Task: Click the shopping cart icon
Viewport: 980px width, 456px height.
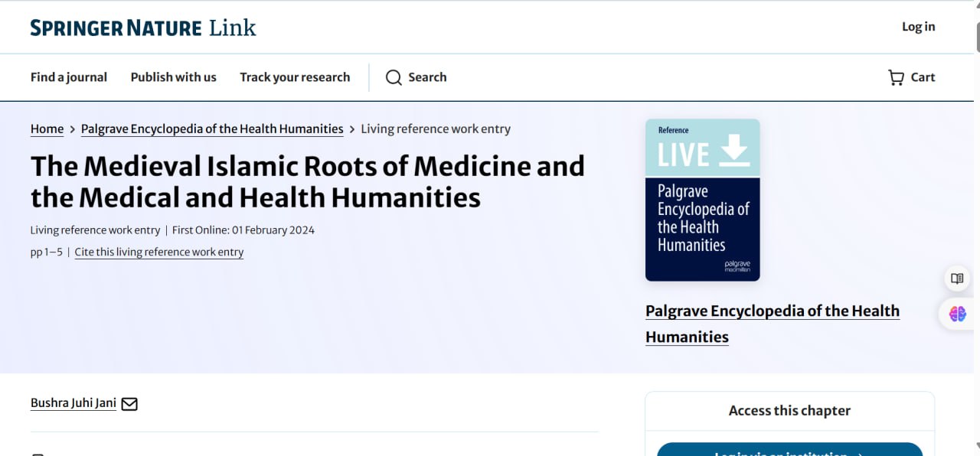Action: pyautogui.click(x=896, y=77)
